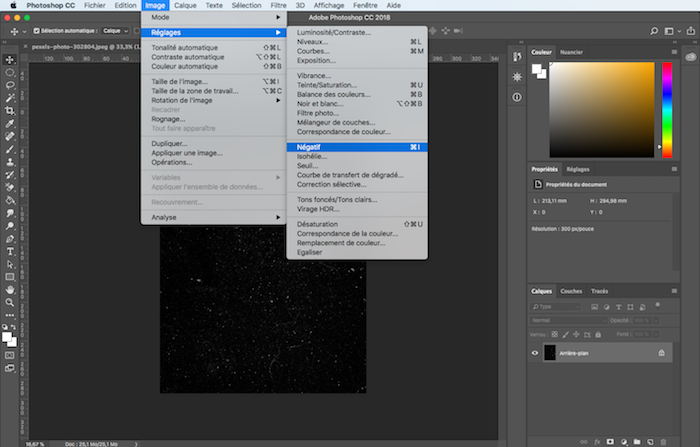Open the Fond fill value dropdown

(x=656, y=334)
